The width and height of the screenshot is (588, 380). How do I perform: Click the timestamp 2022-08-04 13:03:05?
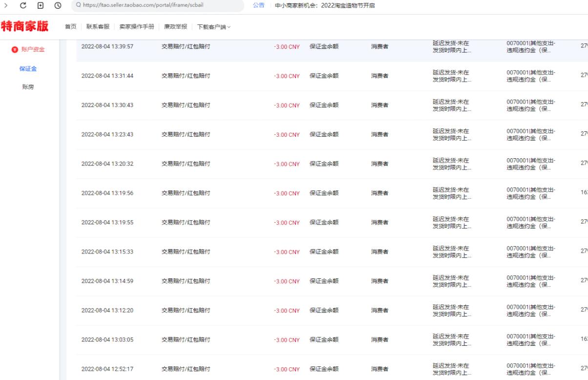[107, 339]
